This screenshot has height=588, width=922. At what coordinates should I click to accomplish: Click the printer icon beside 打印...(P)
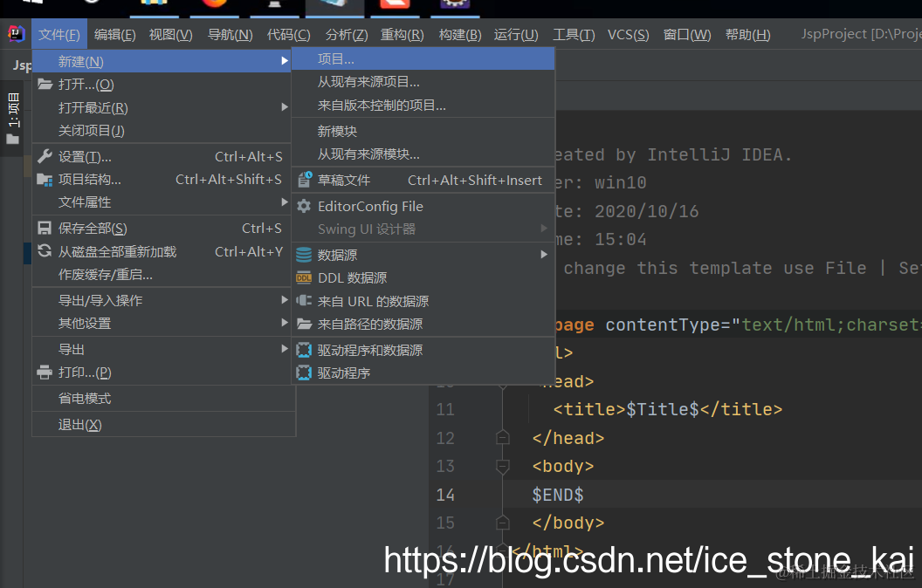[45, 372]
